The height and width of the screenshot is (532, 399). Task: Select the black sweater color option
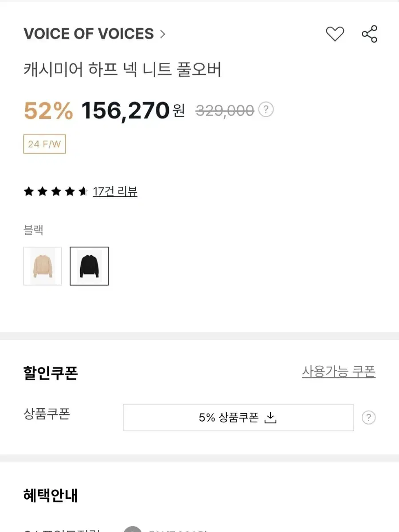(89, 266)
